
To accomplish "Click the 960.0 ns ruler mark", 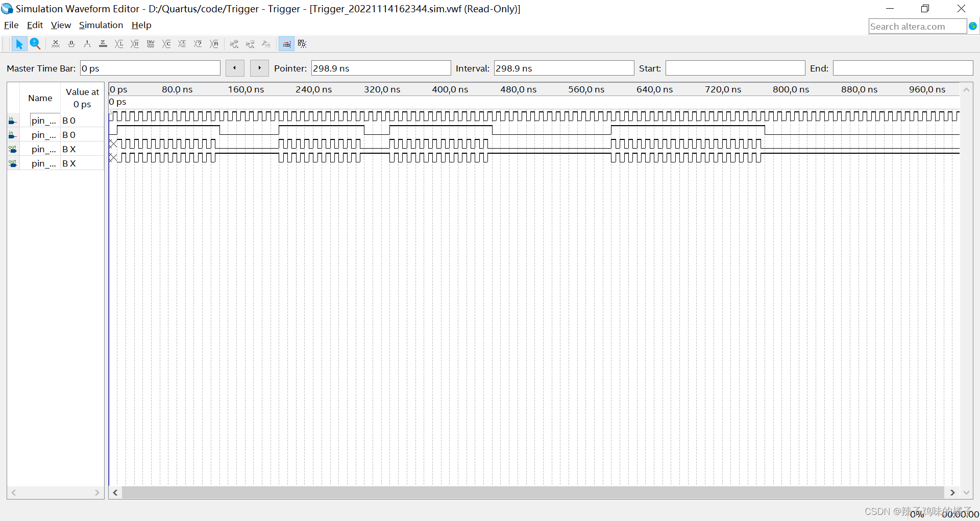I will [x=927, y=89].
